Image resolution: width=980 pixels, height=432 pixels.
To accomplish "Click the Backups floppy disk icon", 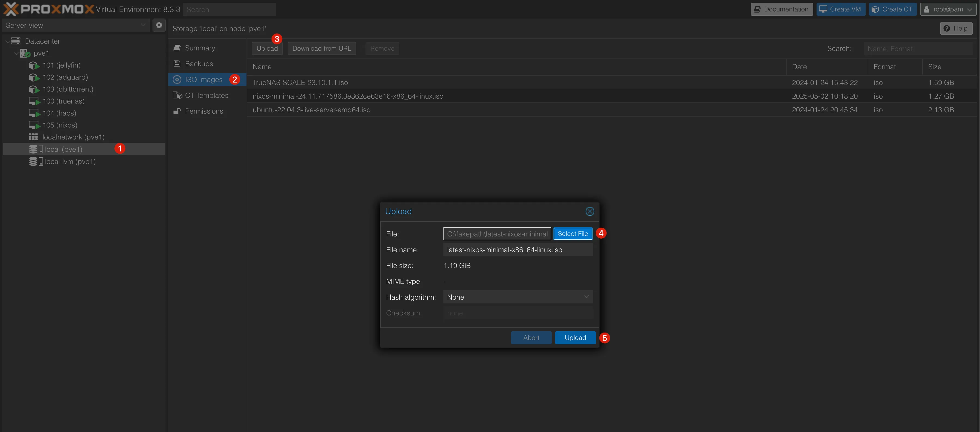I will pos(177,64).
